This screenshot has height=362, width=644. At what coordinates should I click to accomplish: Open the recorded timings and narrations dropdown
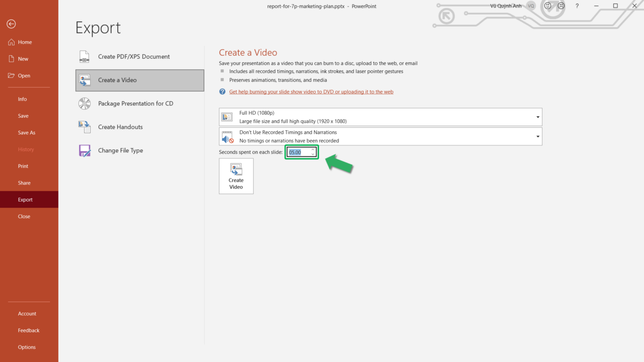[x=537, y=136]
